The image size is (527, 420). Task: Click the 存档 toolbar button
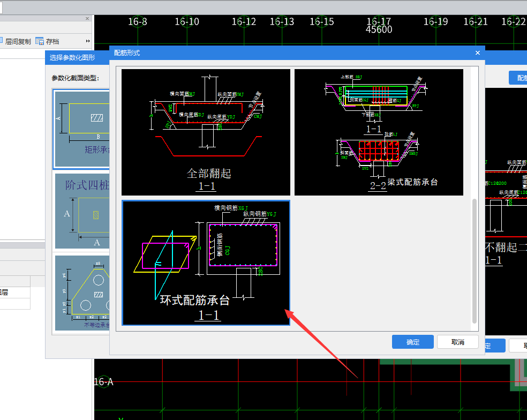pos(47,41)
